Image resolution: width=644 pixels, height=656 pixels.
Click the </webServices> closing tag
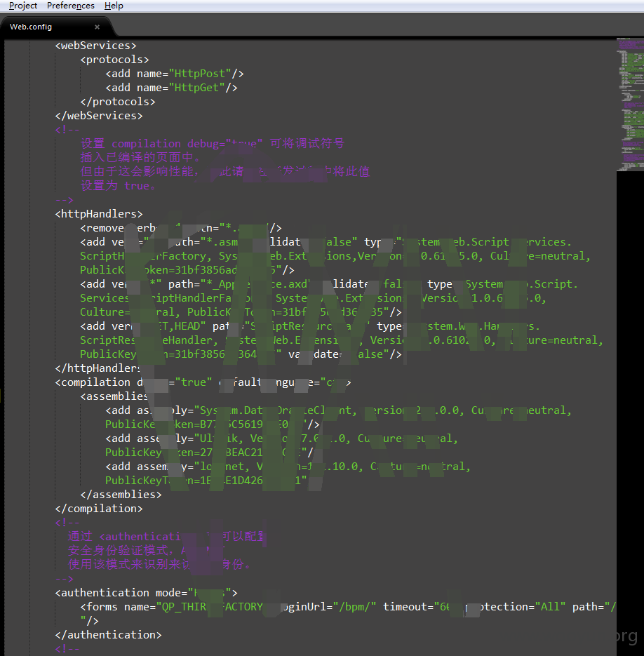pyautogui.click(x=99, y=116)
